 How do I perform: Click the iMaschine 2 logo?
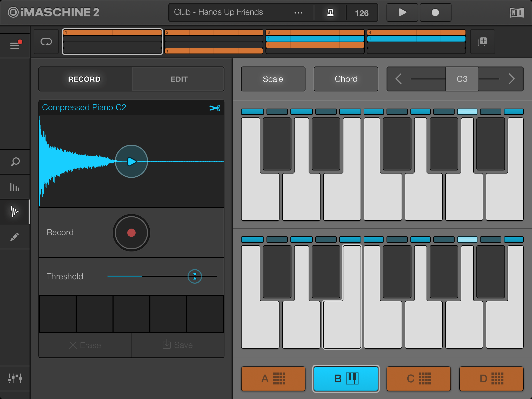pos(54,12)
